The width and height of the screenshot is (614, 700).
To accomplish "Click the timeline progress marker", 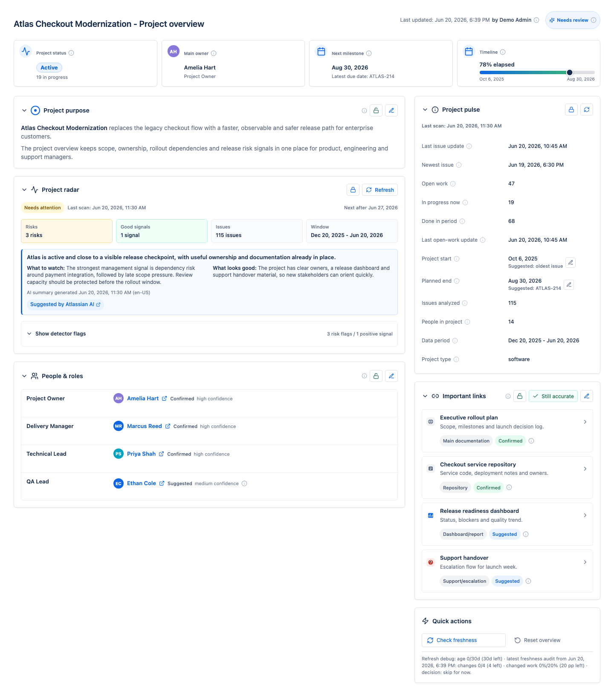I will (x=570, y=72).
